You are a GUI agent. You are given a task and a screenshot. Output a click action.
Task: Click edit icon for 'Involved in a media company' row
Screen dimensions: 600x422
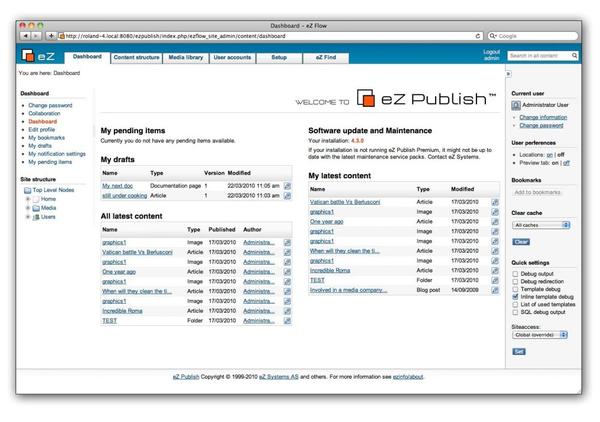(495, 290)
